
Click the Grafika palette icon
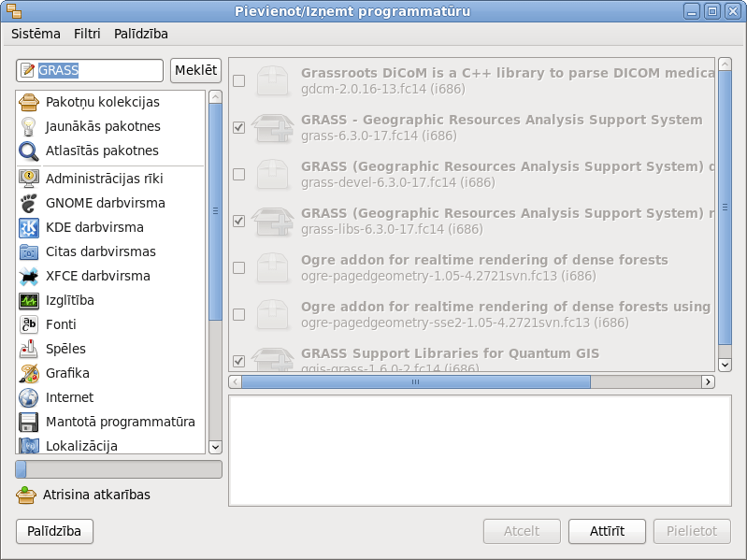pos(29,373)
